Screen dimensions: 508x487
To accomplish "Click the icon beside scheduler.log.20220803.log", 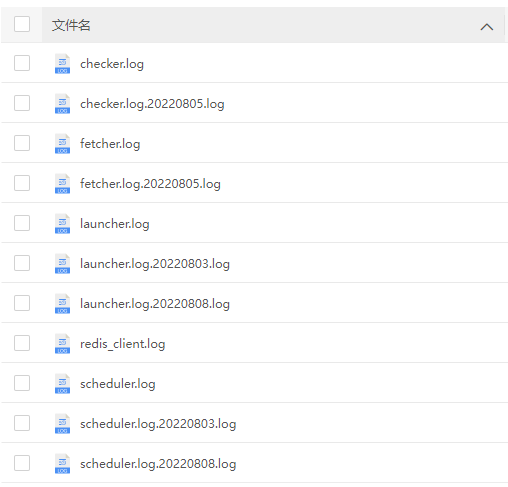I will pos(62,424).
